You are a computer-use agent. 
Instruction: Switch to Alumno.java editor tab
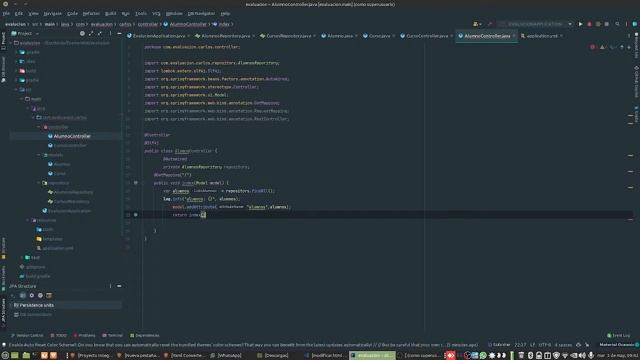point(340,36)
